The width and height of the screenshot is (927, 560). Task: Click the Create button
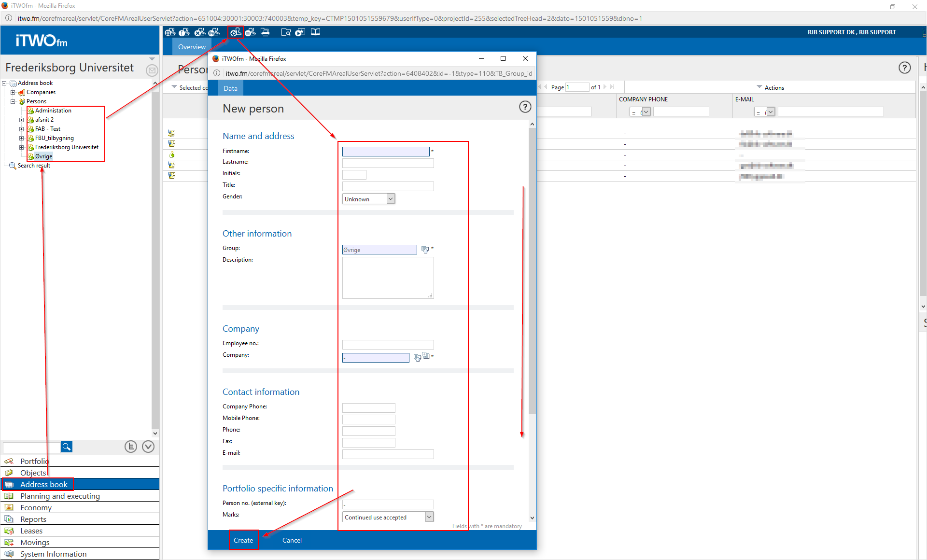243,540
